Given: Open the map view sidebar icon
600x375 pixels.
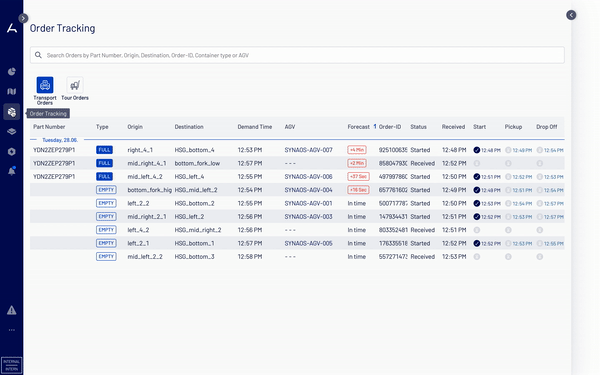Looking at the screenshot, I should 11,91.
